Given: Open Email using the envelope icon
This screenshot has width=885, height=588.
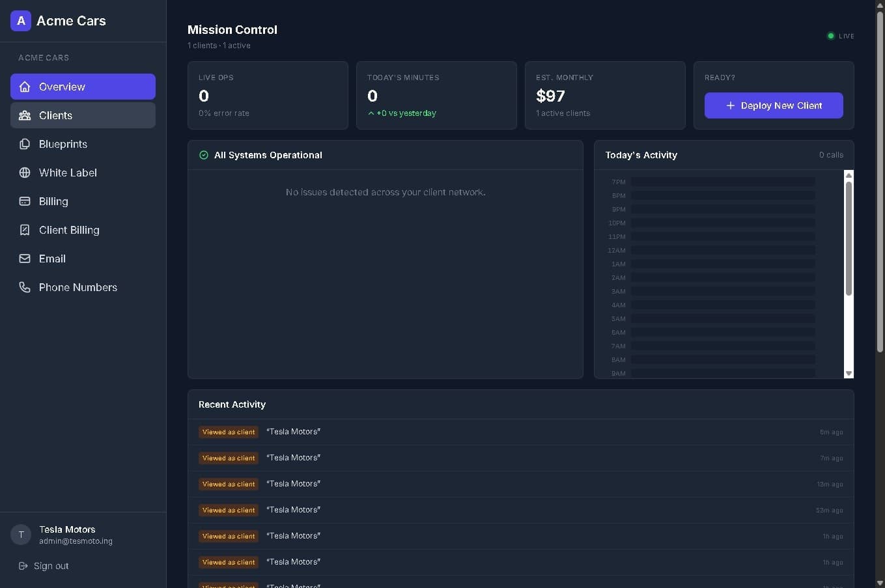Looking at the screenshot, I should point(25,259).
